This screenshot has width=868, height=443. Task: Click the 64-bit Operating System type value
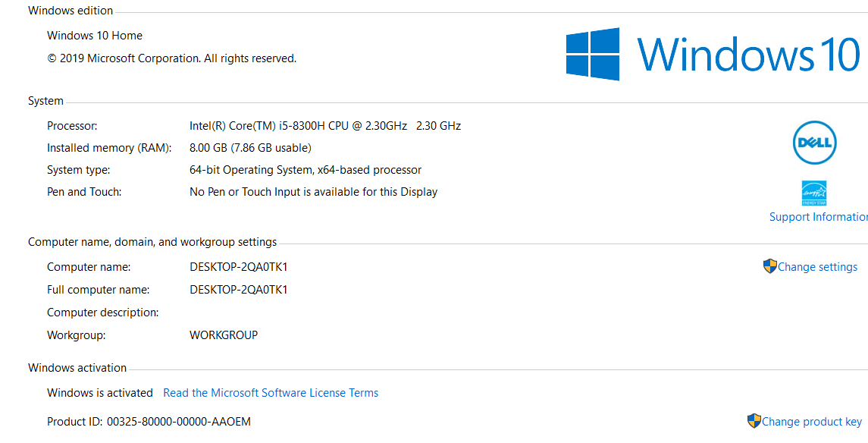tap(305, 170)
